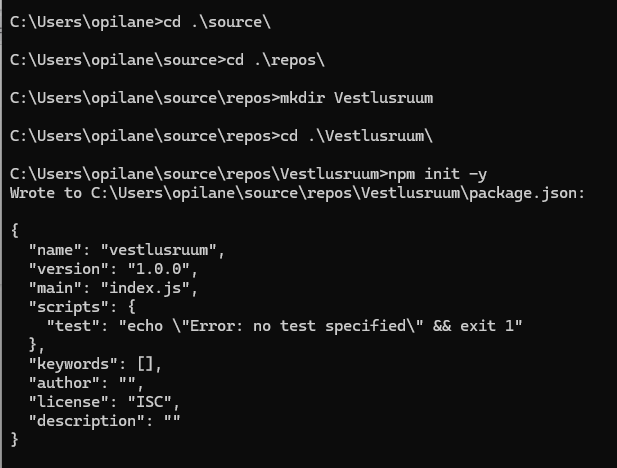Click the opening curly brace line
The height and width of the screenshot is (468, 617).
pos(15,230)
